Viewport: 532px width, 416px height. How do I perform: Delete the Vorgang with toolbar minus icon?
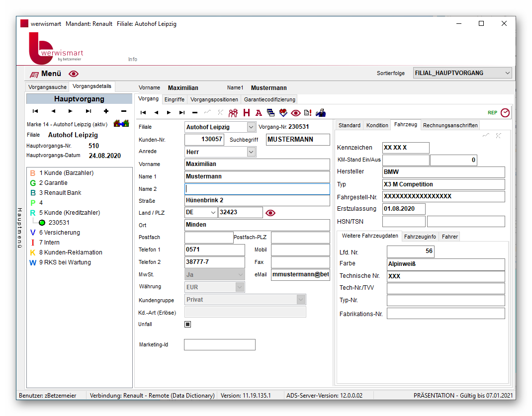tap(195, 112)
